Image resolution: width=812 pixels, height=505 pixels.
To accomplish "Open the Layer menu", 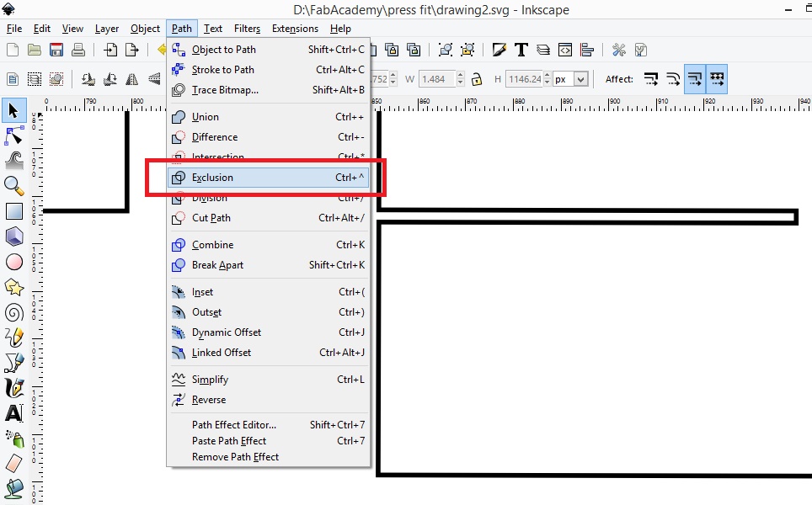I will coord(107,29).
